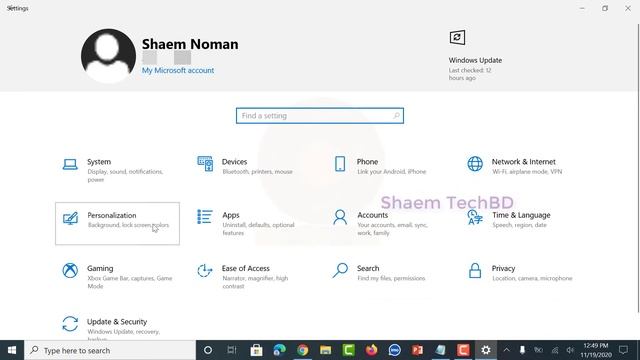
Task: Click the user profile avatar picture
Action: coord(108,56)
